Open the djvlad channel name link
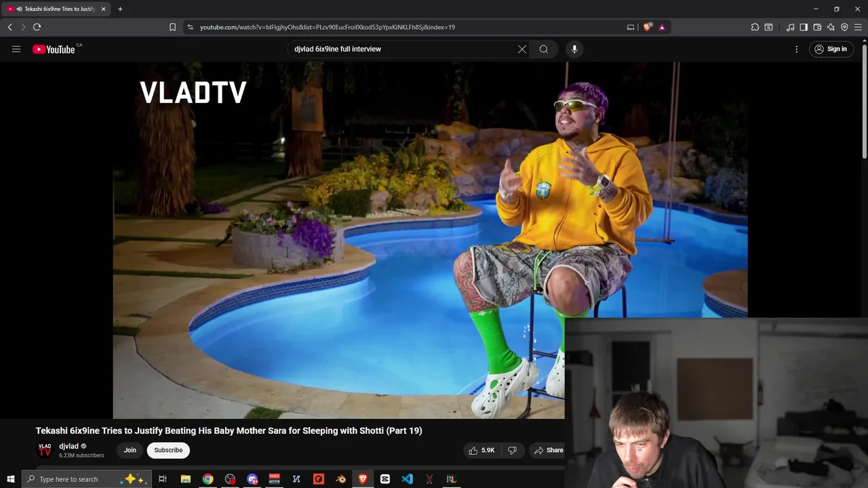This screenshot has width=868, height=488. (68, 446)
